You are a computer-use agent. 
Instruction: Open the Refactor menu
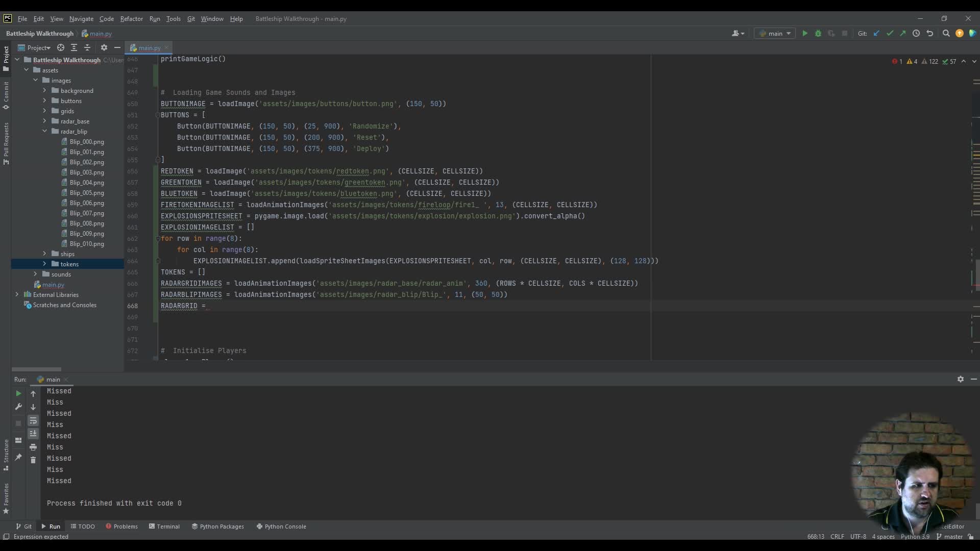coord(132,19)
